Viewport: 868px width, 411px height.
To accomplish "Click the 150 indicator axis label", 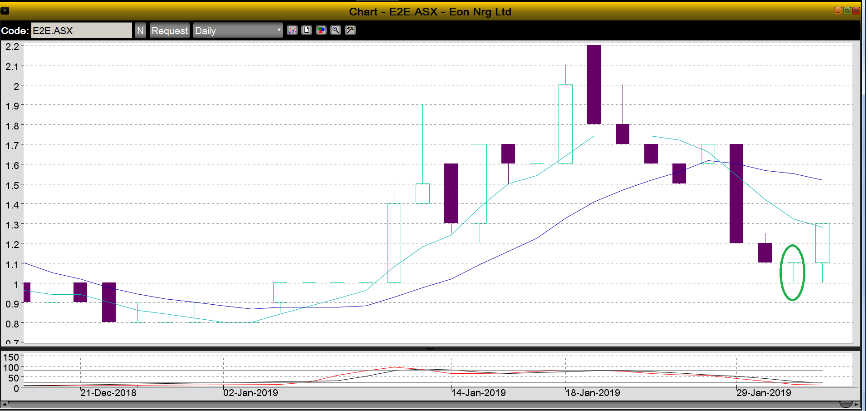I will [x=11, y=357].
